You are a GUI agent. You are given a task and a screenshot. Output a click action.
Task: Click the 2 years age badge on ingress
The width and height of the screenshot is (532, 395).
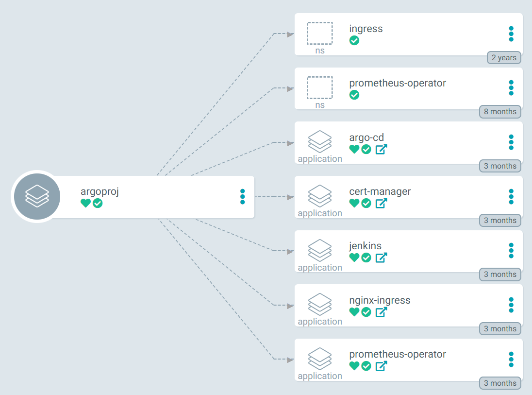pos(504,57)
